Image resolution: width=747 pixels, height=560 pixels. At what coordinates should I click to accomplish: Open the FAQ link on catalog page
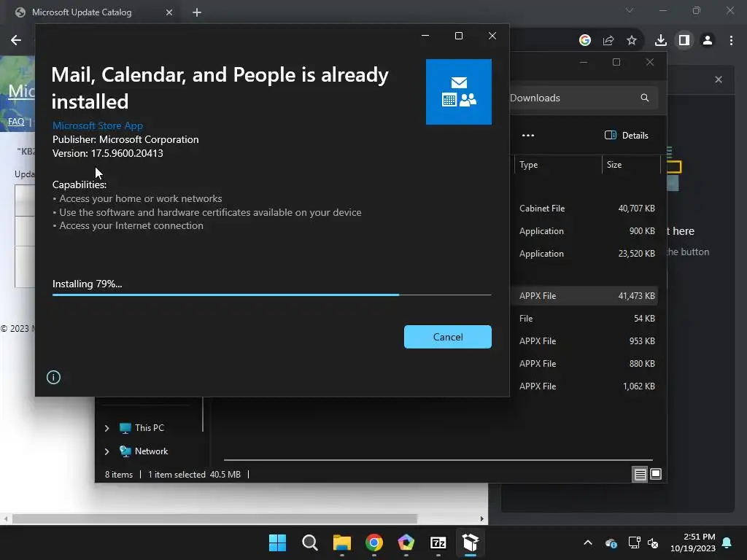(x=16, y=122)
